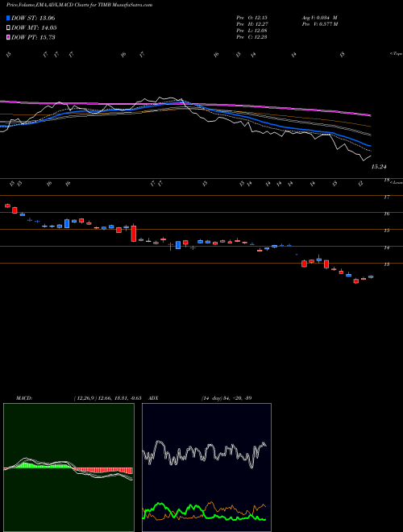Click the 'ADX' panel heading
This screenshot has width=403, height=532.
[154, 398]
